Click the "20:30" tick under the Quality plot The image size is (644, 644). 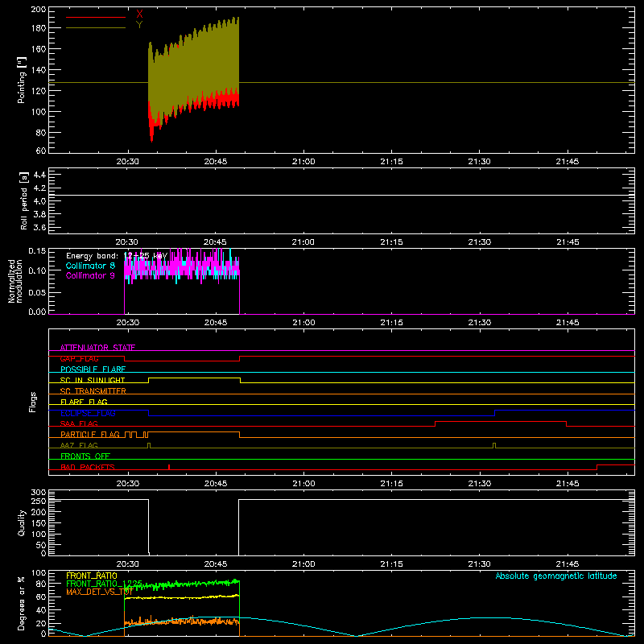tap(128, 564)
